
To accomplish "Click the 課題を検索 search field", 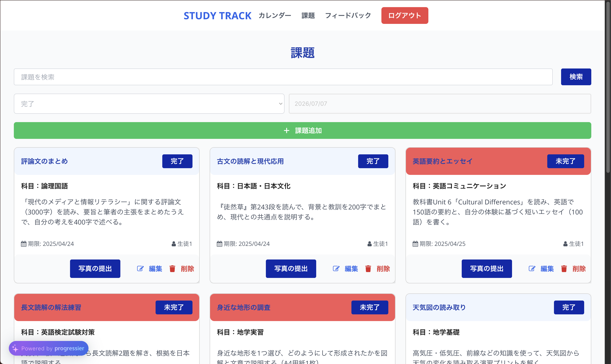I will 283,77.
